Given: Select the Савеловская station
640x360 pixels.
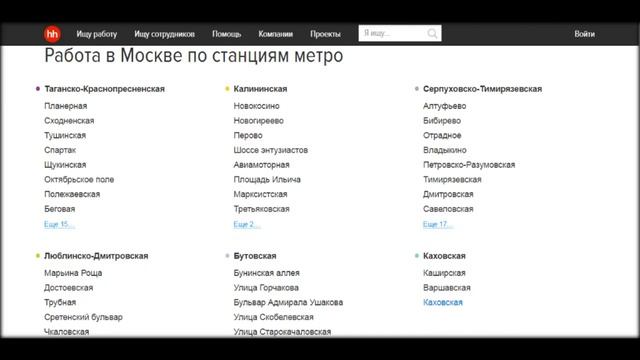Looking at the screenshot, I should [x=448, y=209].
